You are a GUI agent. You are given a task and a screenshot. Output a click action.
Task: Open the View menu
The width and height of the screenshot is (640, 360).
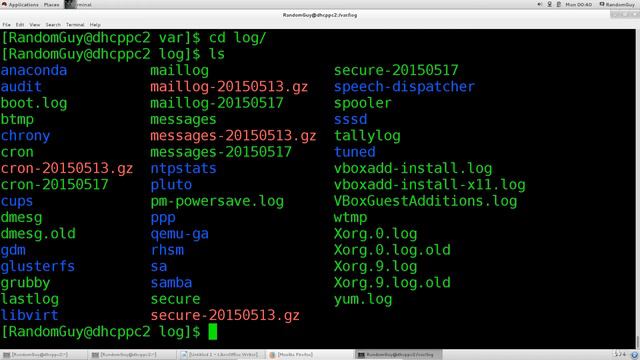point(35,25)
